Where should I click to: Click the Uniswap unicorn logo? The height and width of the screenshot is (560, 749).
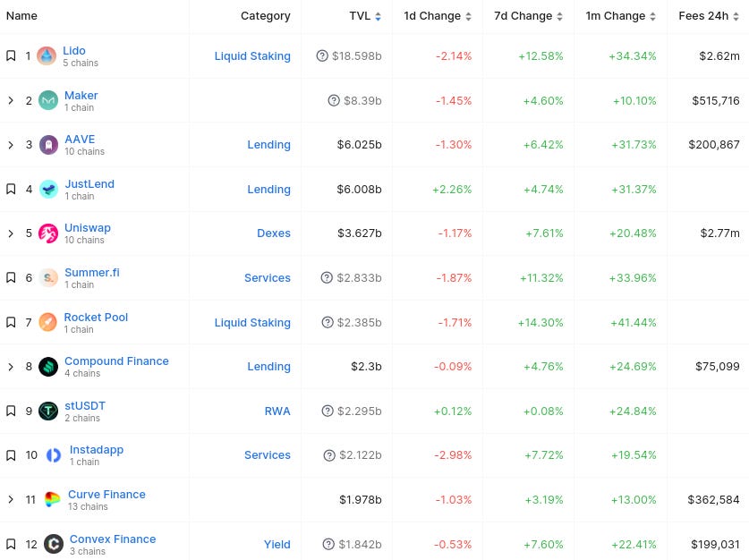pyautogui.click(x=48, y=233)
